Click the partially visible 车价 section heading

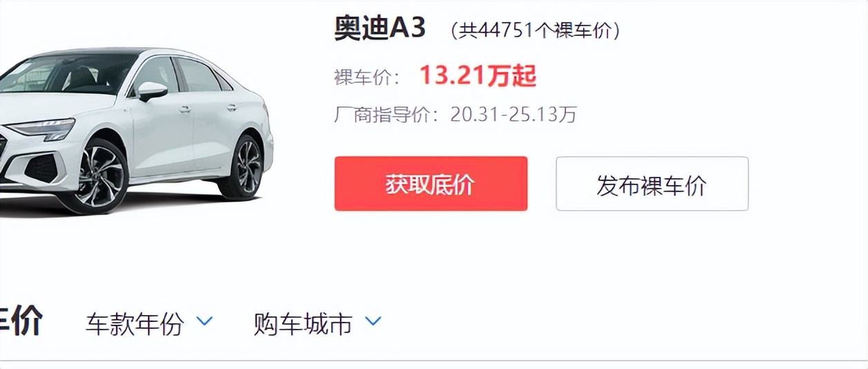click(x=21, y=321)
